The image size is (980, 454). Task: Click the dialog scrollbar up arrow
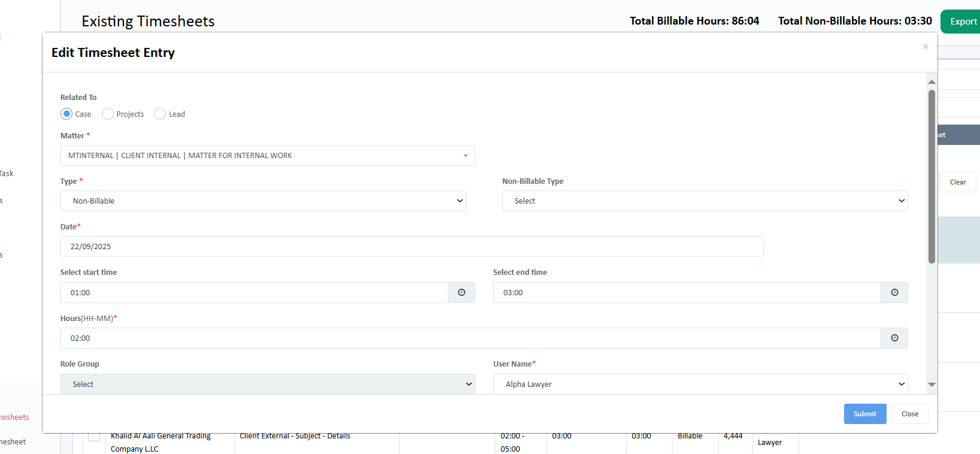(932, 81)
